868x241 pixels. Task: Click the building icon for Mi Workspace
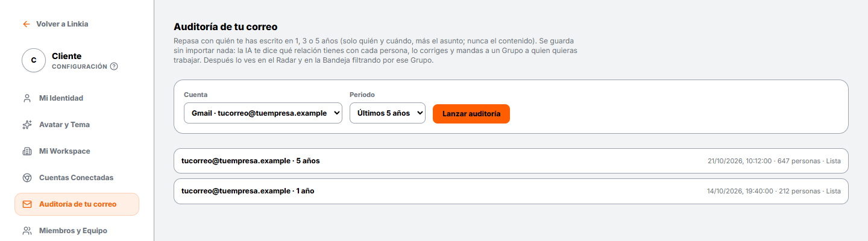pyautogui.click(x=27, y=151)
